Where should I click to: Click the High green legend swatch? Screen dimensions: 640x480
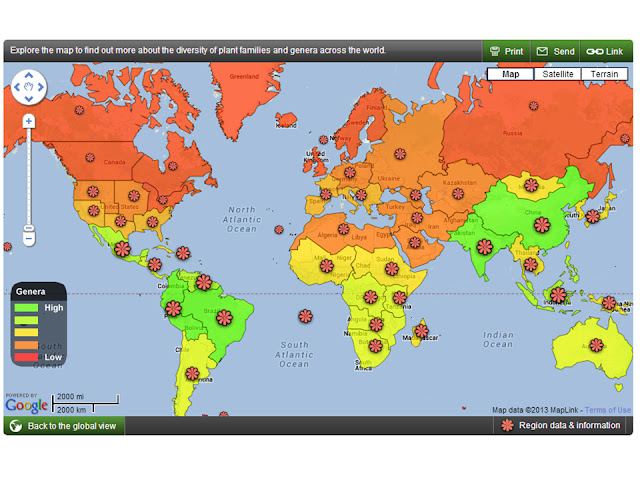click(26, 308)
